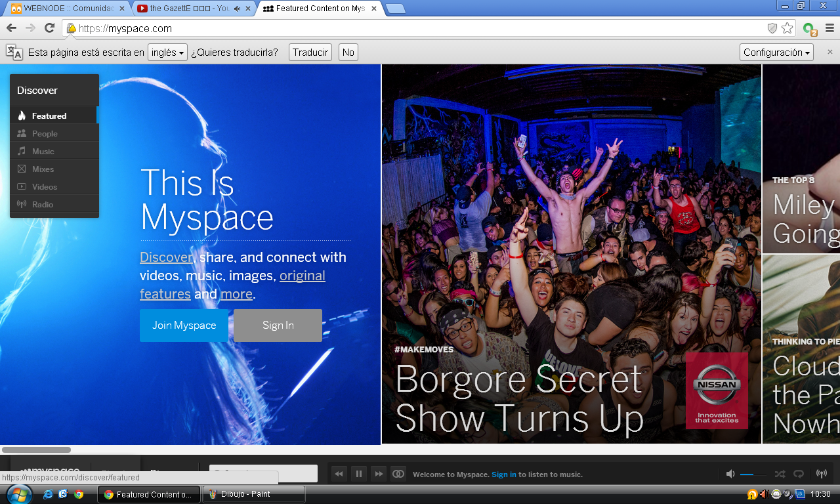Reload the current page
Viewport: 840px width, 504px height.
point(49,28)
